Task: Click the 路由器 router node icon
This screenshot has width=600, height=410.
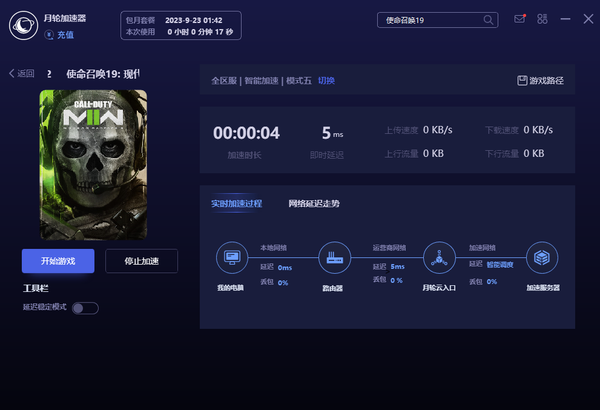Action: [x=333, y=258]
